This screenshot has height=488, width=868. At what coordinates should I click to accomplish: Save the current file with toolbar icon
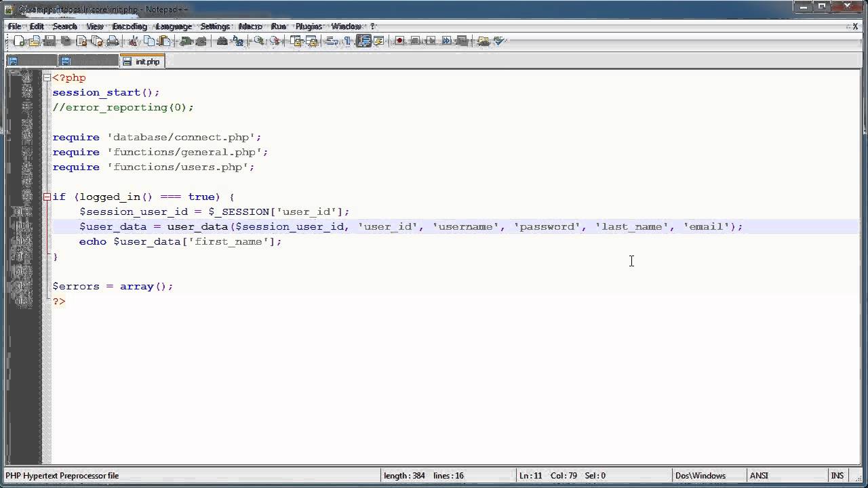49,41
